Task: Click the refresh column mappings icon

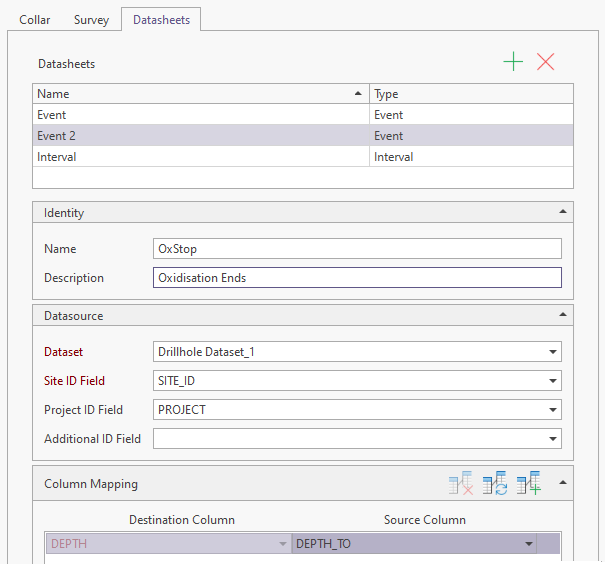Action: coord(494,484)
